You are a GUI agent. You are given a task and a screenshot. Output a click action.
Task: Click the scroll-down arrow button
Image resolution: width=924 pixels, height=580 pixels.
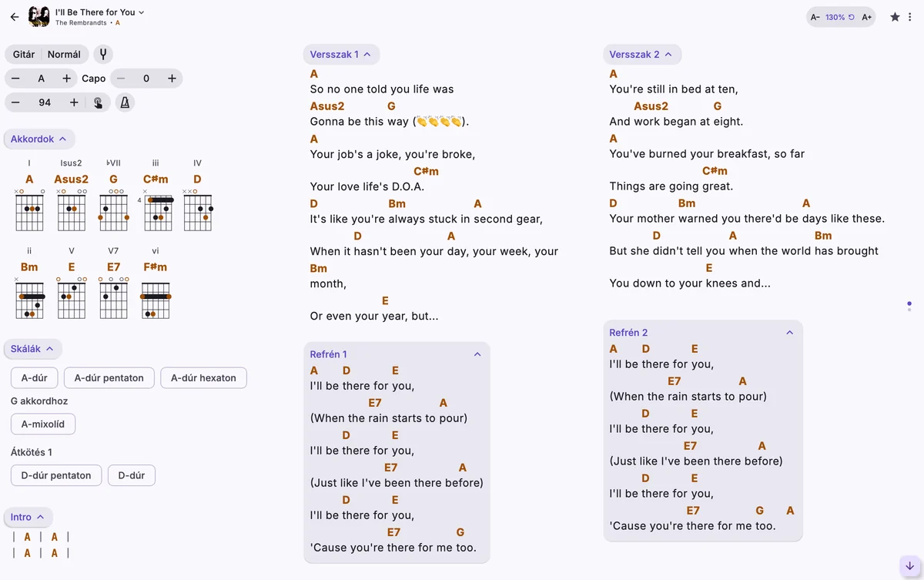910,566
